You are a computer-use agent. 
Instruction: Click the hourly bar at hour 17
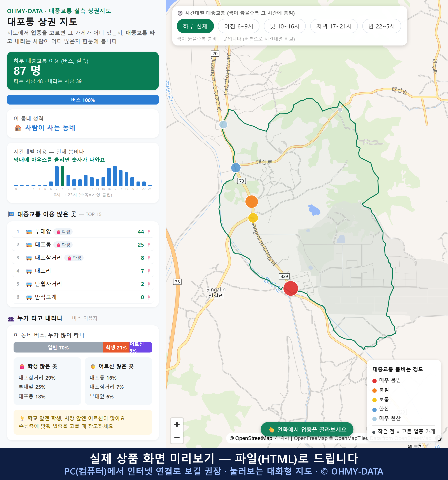click(115, 176)
